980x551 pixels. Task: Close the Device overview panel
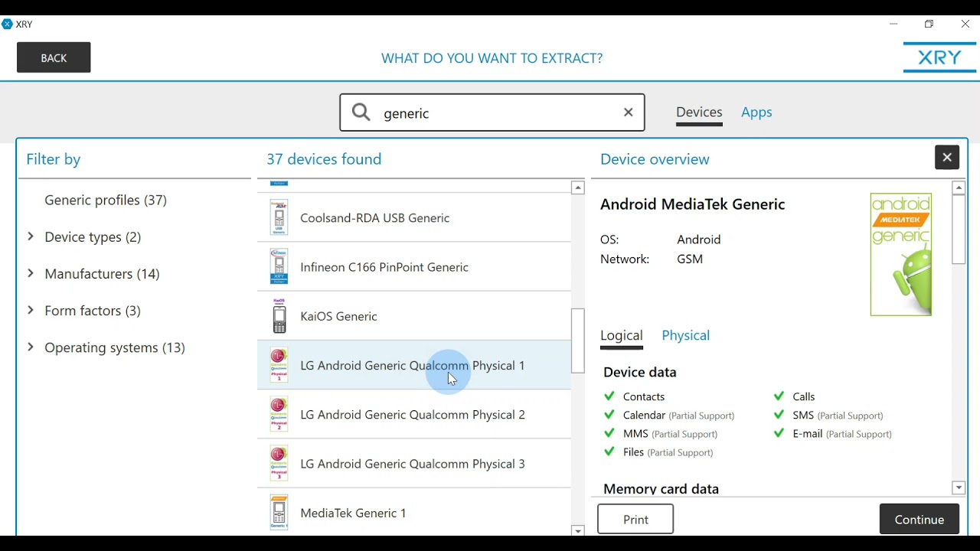coord(947,158)
